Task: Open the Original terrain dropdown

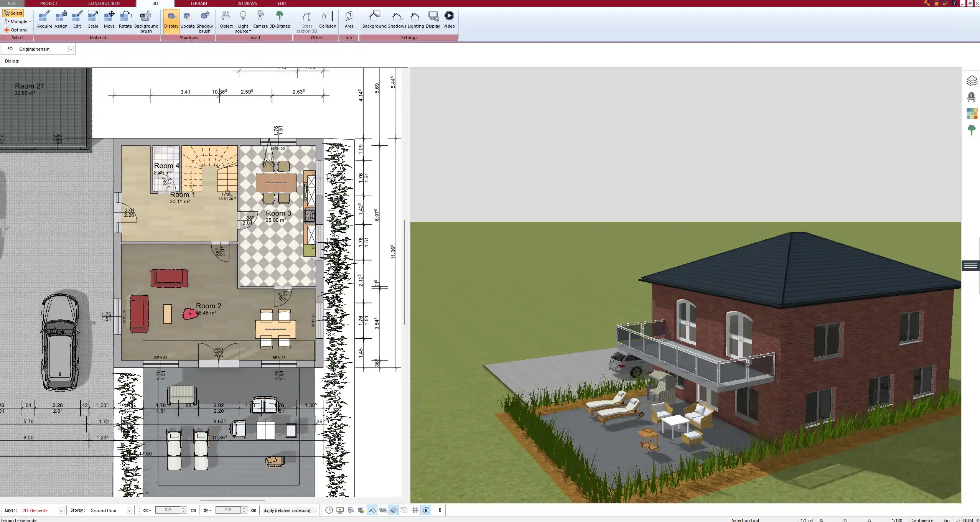Action: click(x=71, y=49)
